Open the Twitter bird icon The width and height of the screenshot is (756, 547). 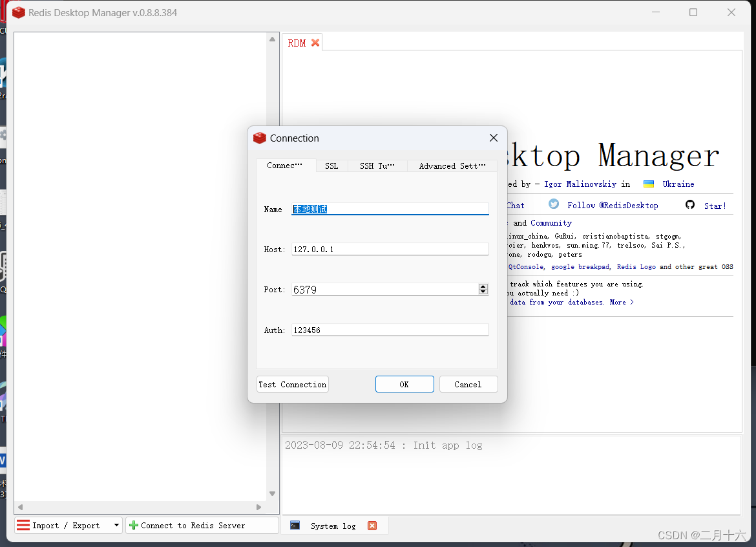554,204
